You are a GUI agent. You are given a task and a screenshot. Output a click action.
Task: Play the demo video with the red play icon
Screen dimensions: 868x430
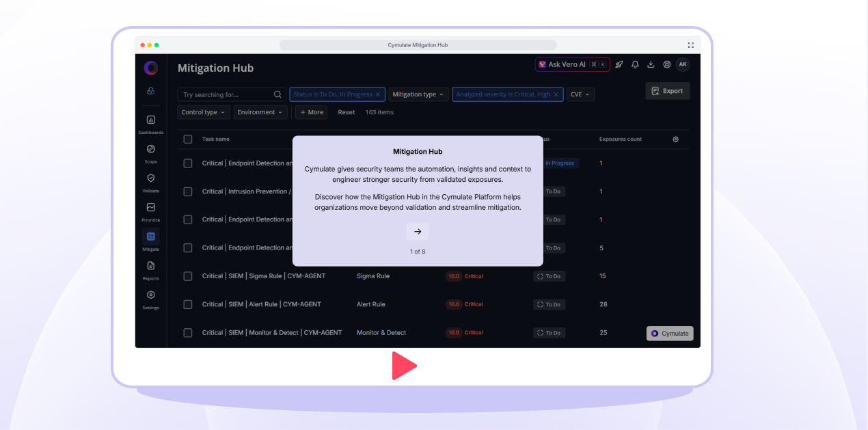(x=404, y=366)
